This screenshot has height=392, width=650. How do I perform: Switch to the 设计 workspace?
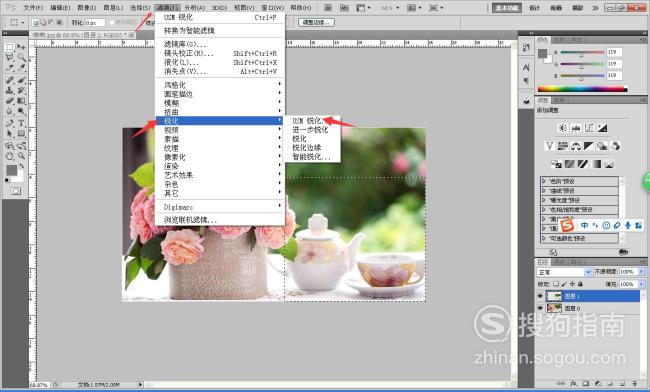(535, 8)
